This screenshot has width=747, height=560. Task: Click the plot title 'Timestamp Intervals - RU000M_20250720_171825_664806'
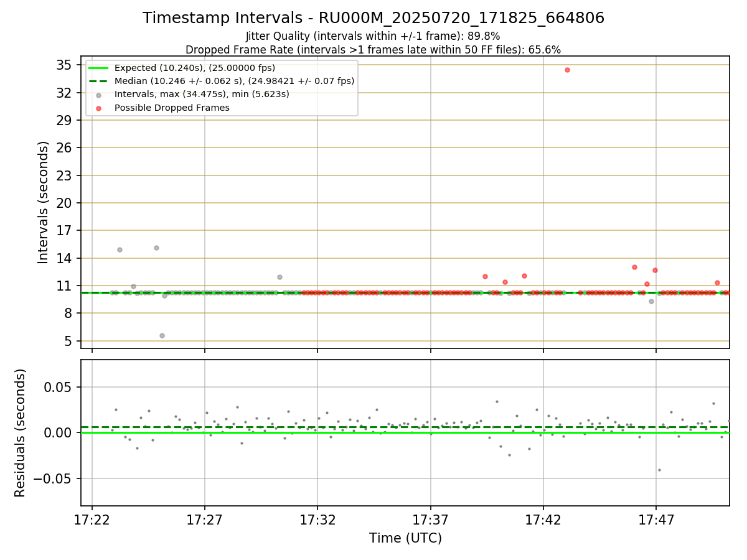374,18
